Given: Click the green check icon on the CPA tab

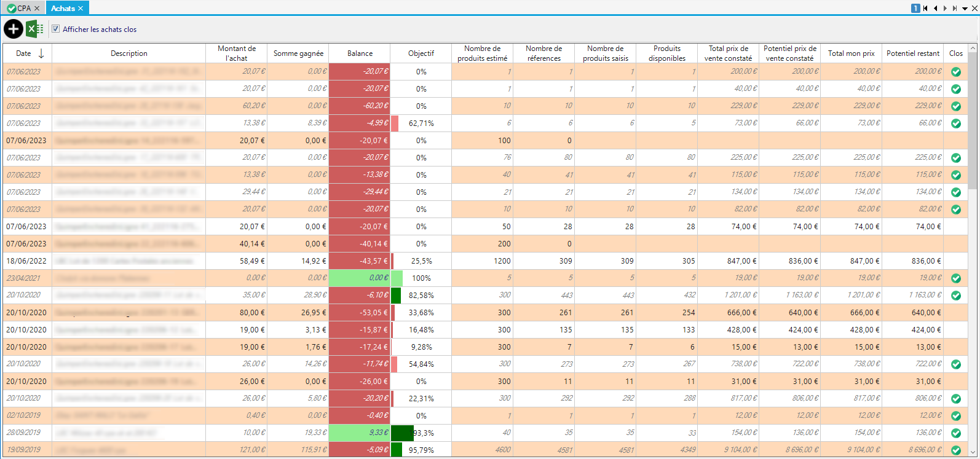Looking at the screenshot, I should (x=11, y=8).
